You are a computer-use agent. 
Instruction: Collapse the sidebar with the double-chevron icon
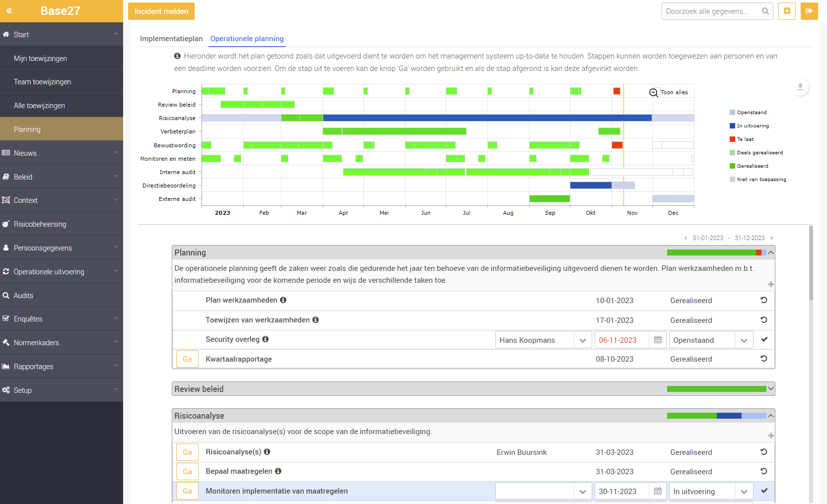9,10
